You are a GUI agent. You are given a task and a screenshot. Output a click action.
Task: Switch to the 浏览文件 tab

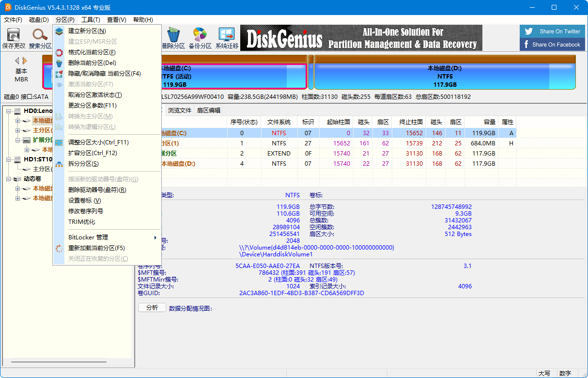180,110
